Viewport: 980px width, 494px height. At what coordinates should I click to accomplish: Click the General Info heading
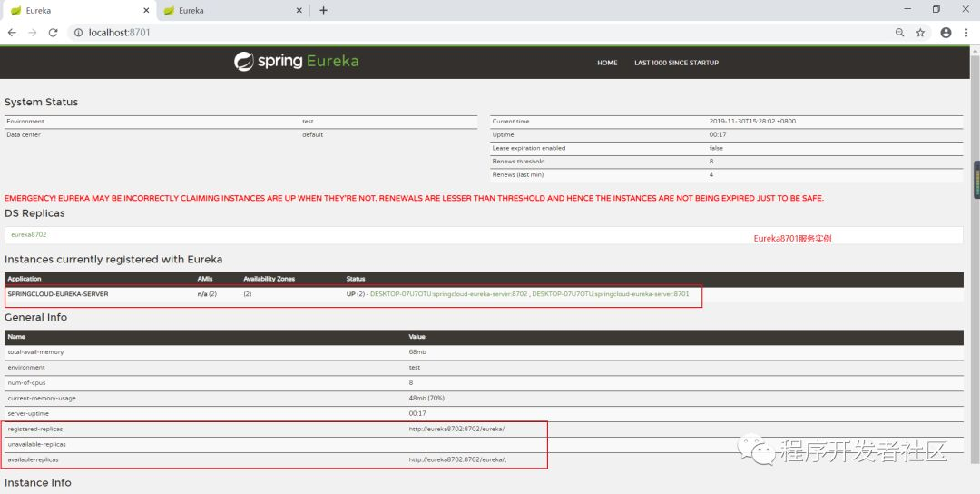pyautogui.click(x=35, y=318)
